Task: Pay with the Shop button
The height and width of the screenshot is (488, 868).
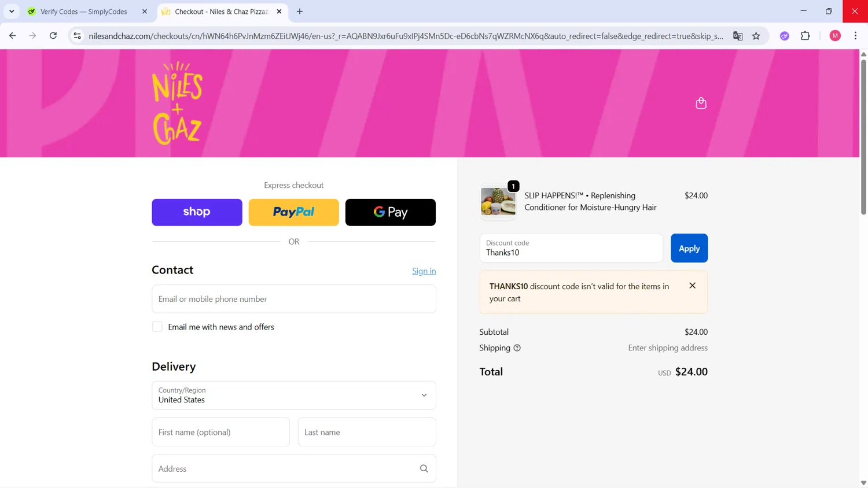Action: (197, 212)
